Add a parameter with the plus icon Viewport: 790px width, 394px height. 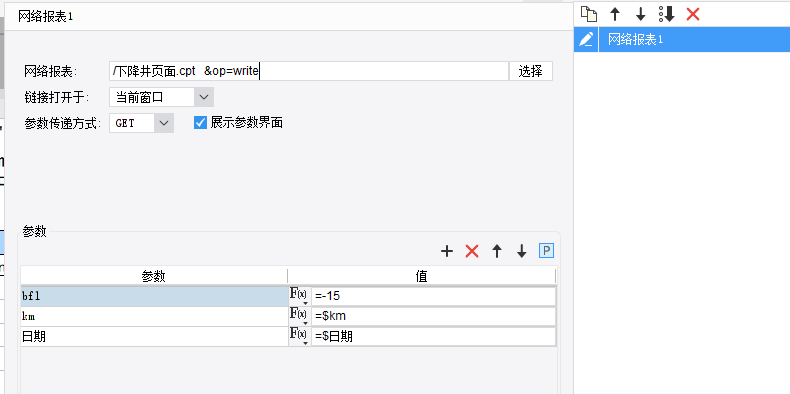(447, 251)
